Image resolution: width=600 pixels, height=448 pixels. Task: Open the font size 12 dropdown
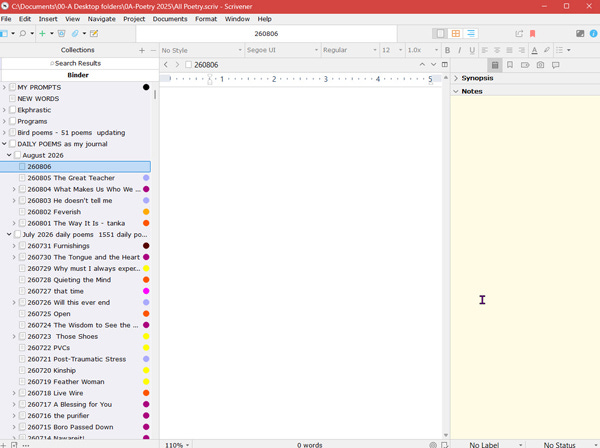(392, 50)
